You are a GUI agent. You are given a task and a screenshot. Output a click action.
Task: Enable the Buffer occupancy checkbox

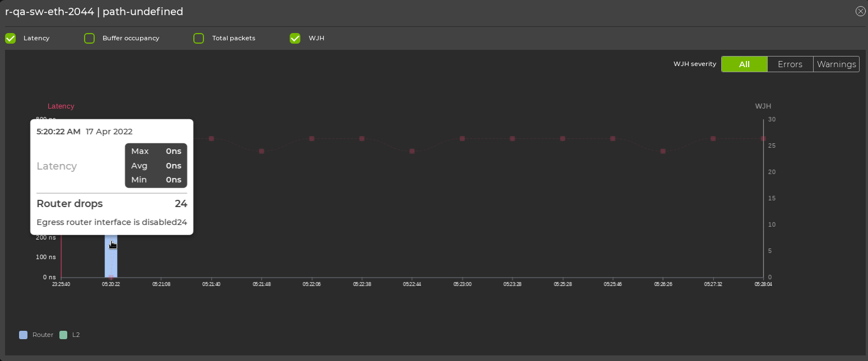89,38
